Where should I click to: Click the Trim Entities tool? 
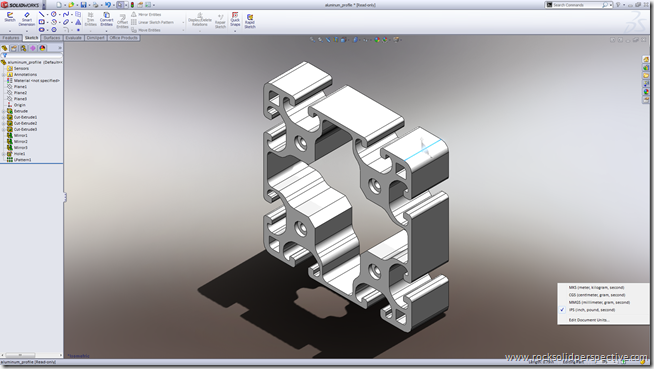[x=91, y=19]
